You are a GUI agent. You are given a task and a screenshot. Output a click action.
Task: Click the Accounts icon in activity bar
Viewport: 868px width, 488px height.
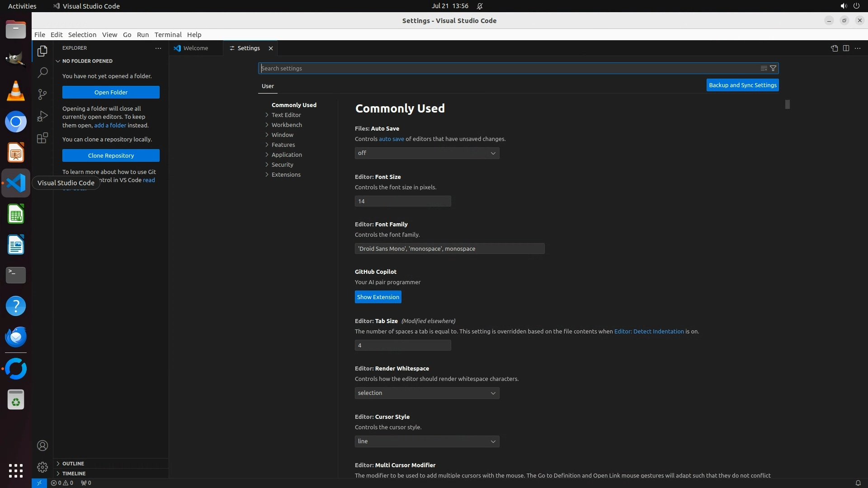[x=42, y=446]
